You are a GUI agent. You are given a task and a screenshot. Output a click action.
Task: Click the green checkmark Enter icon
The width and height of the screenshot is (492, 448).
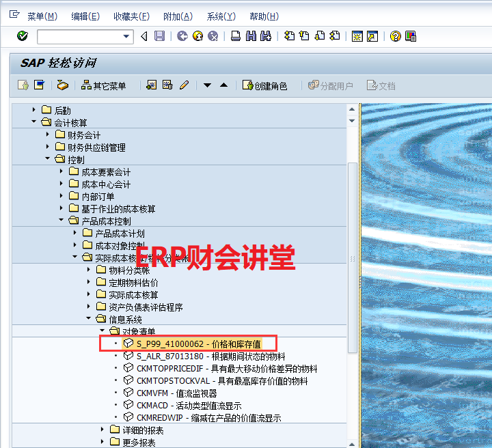tap(23, 36)
